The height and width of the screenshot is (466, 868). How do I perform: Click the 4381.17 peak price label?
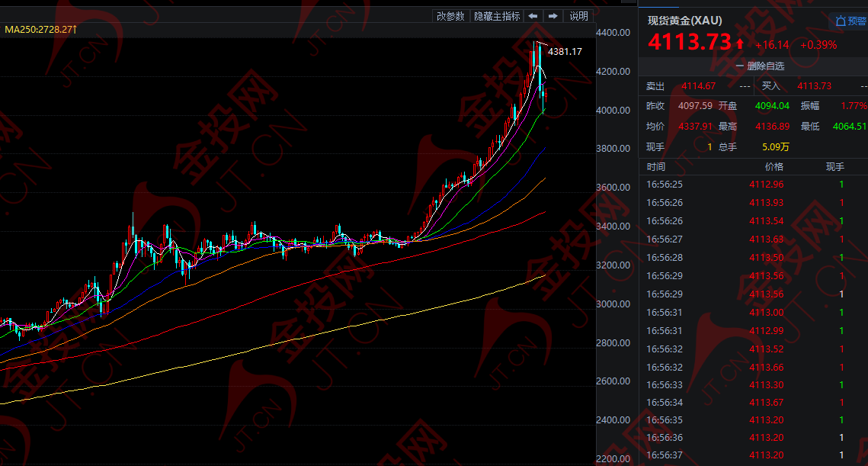[x=565, y=52]
